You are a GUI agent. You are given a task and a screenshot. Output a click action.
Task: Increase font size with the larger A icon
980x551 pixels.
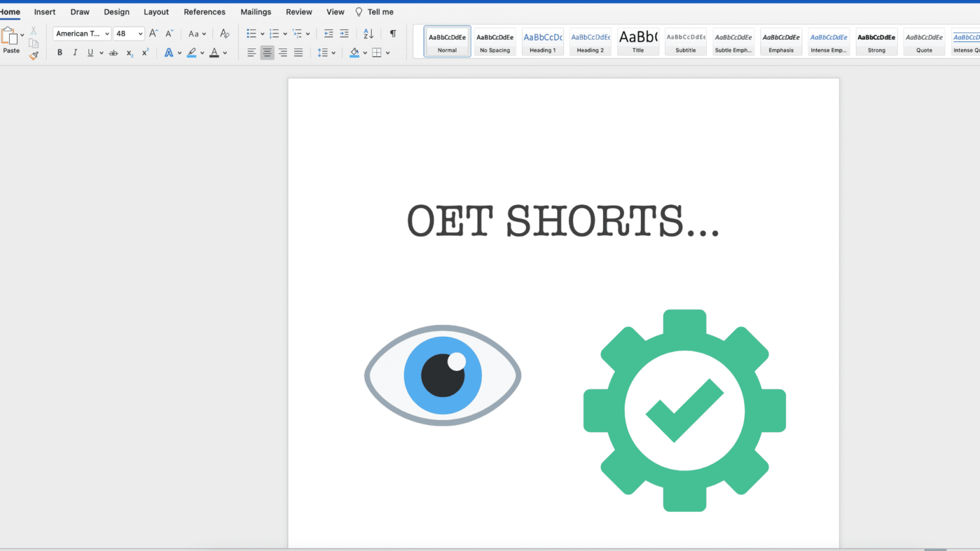pyautogui.click(x=154, y=33)
